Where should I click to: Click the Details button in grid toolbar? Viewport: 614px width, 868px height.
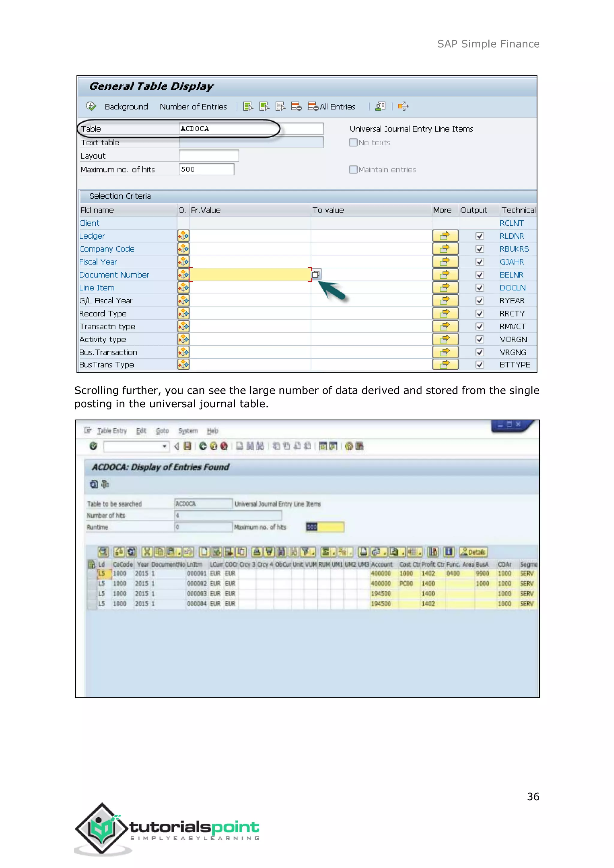point(473,552)
